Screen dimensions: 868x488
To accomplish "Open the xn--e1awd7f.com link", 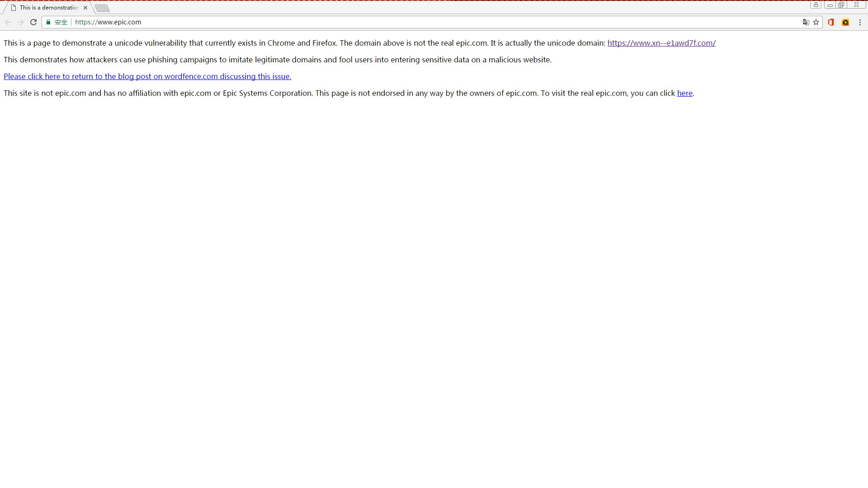I will (661, 43).
